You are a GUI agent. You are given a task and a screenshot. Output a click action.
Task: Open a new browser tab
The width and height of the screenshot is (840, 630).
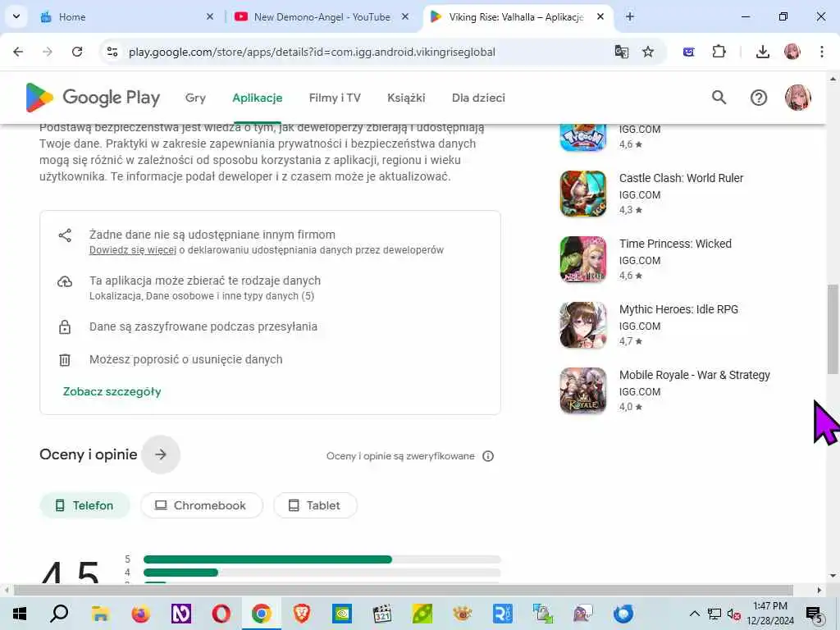[x=630, y=16]
